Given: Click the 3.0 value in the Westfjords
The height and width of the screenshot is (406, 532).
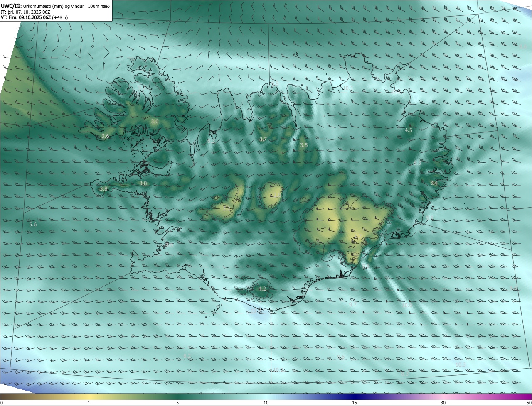Looking at the screenshot, I should [155, 122].
